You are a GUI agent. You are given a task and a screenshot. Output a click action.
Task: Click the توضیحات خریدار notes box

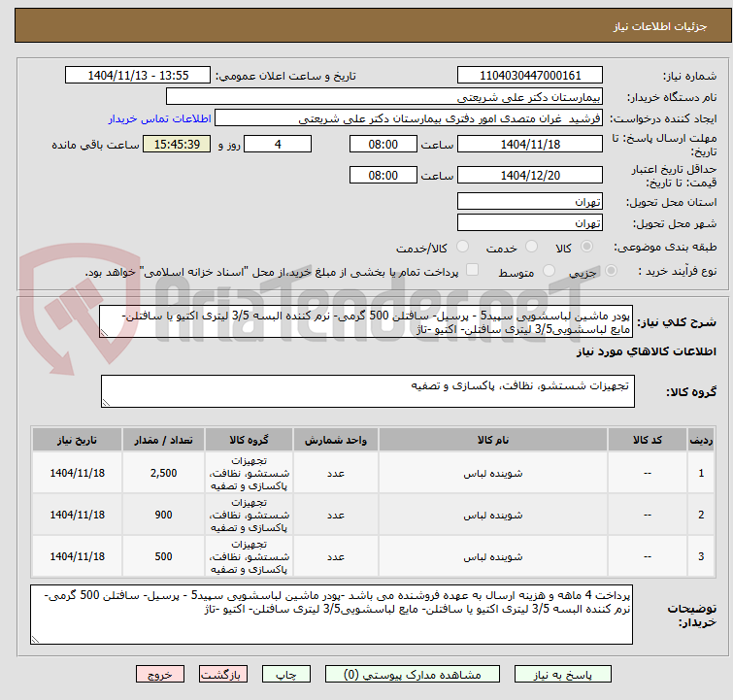click(x=331, y=615)
